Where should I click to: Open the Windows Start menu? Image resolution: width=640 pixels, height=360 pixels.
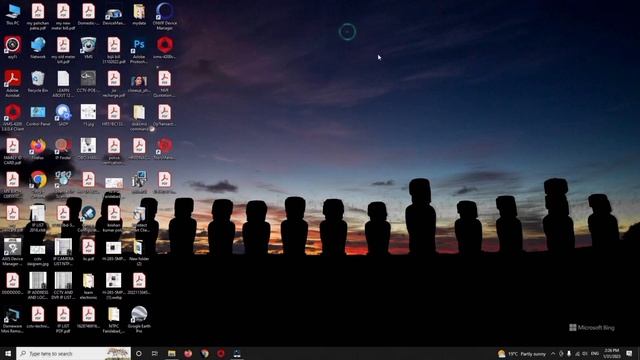click(x=8, y=353)
